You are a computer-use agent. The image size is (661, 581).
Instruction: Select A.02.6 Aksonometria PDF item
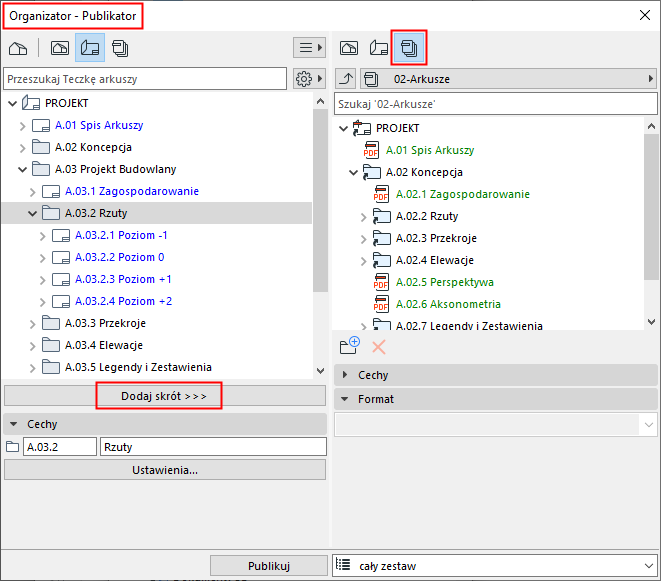tap(448, 304)
